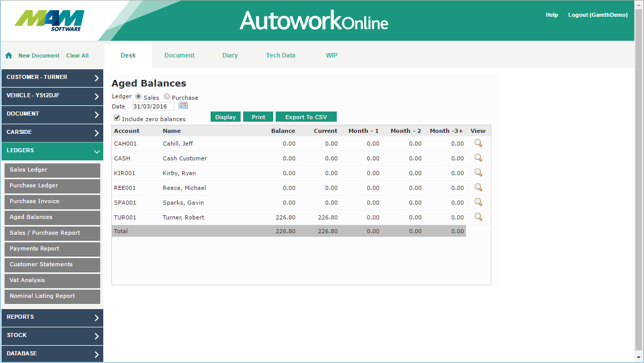The image size is (644, 363).
Task: Select the Sales ledger radio button
Action: coord(138,97)
